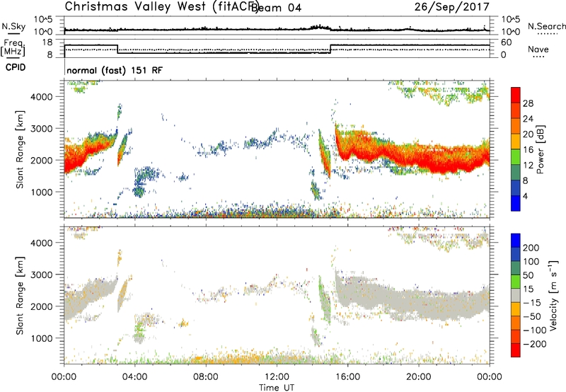Click the '12' label on Power colorbar

(x=528, y=166)
